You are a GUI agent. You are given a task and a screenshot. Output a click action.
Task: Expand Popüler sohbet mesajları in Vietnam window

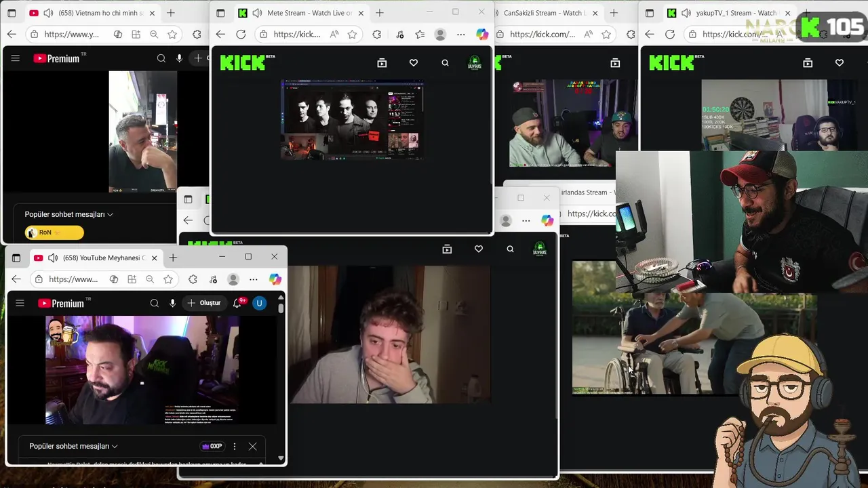tap(68, 214)
